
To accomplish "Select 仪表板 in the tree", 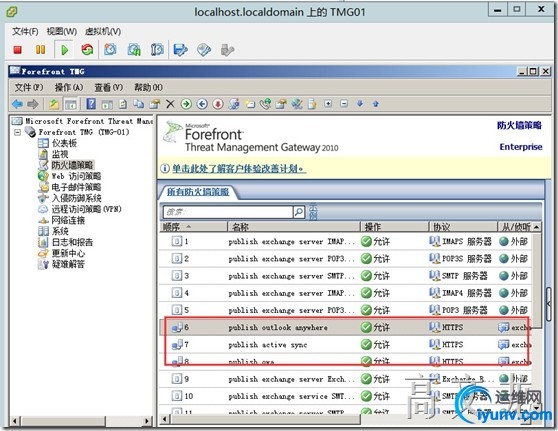I will tap(64, 143).
